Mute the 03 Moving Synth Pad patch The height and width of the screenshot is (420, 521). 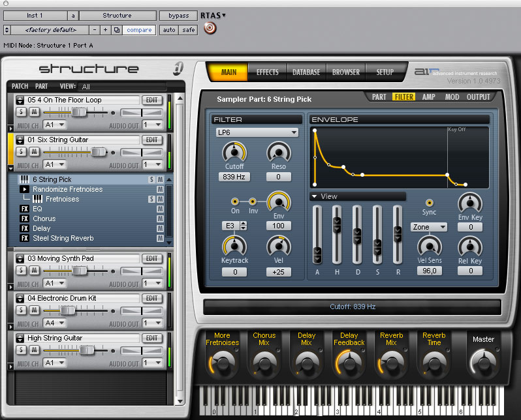[34, 270]
